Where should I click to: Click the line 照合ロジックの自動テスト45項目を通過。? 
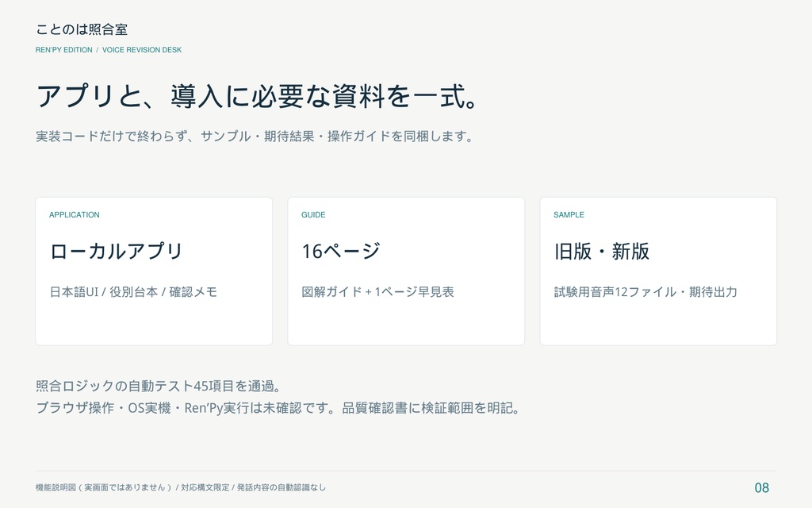[159, 386]
